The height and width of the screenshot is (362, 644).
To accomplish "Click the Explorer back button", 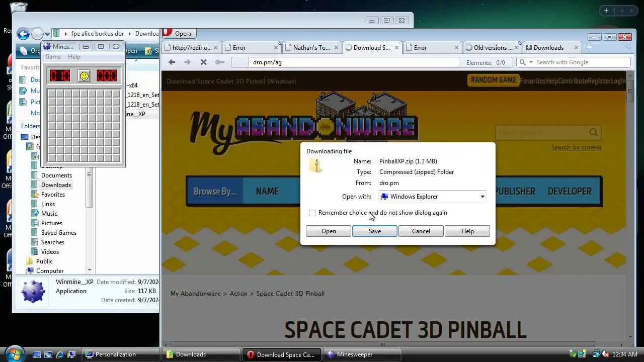I will 23,34.
